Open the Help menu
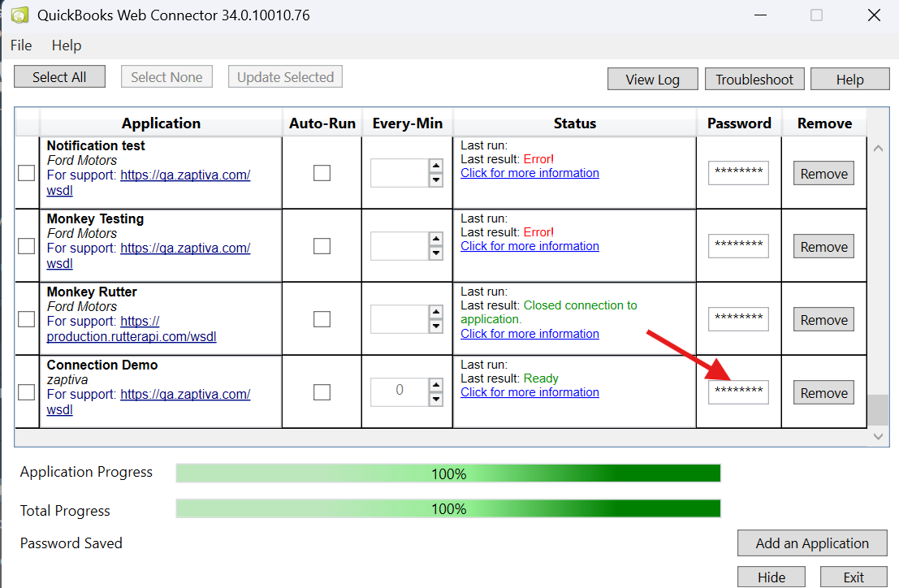This screenshot has height=588, width=899. [67, 45]
